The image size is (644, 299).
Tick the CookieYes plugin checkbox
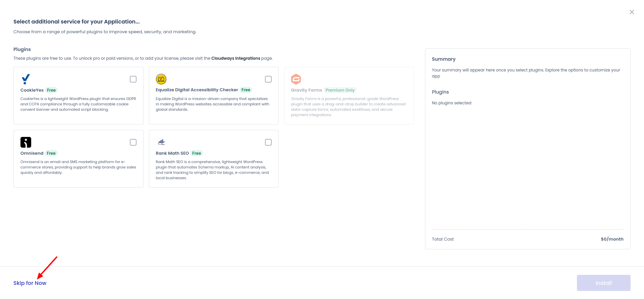133,79
